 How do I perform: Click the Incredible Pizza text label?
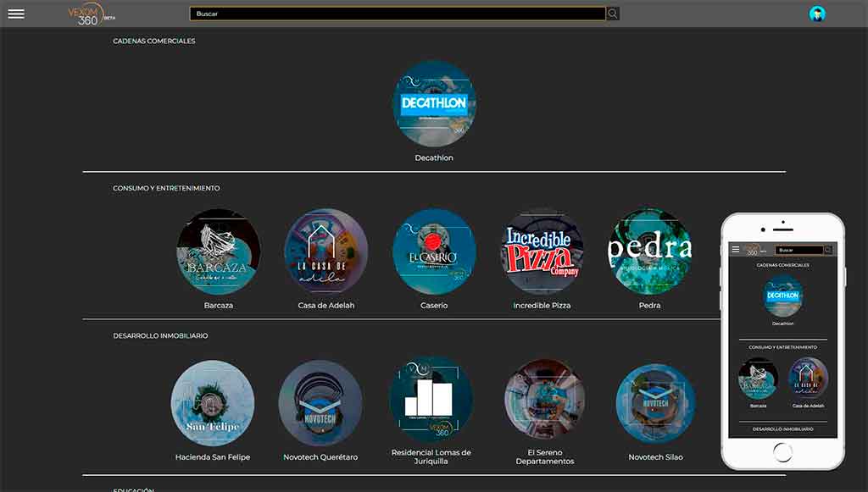point(542,305)
